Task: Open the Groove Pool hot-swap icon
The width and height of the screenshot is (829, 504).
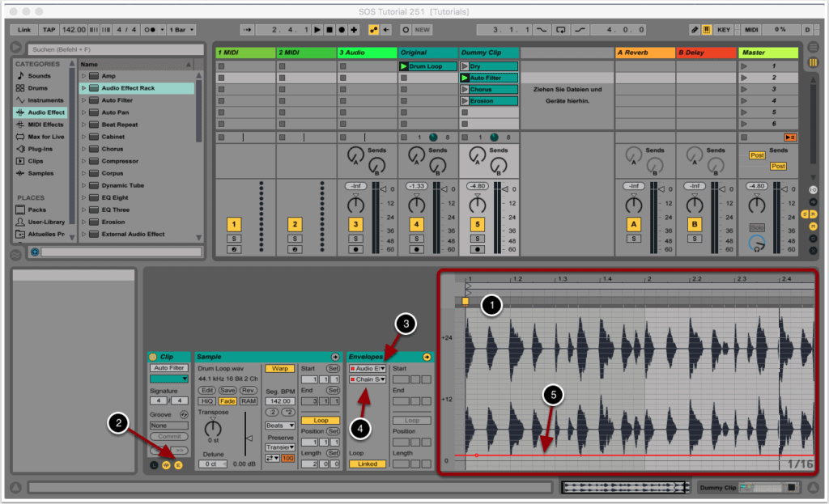Action: (184, 414)
